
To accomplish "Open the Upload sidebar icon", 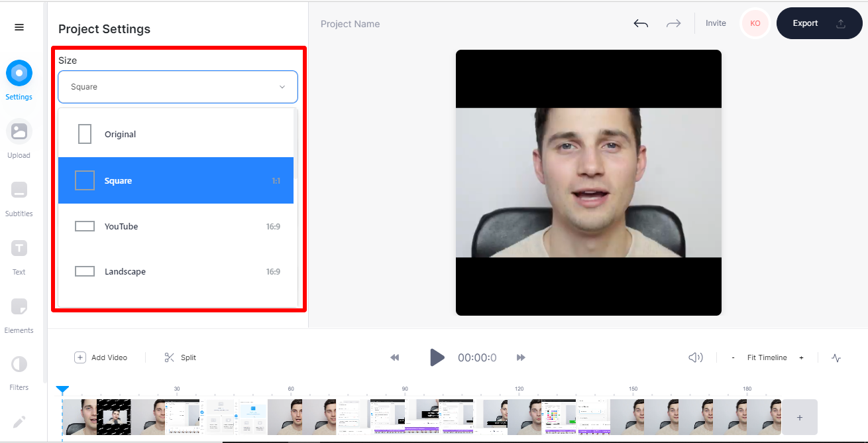I will pos(19,131).
